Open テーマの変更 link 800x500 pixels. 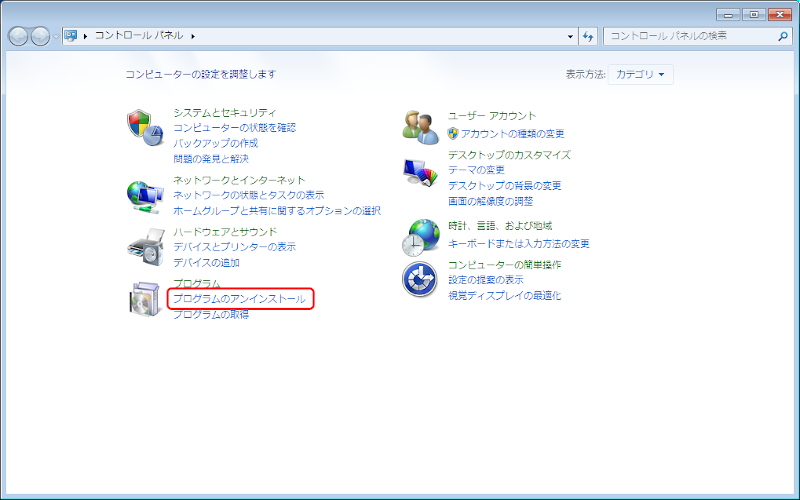click(x=476, y=170)
